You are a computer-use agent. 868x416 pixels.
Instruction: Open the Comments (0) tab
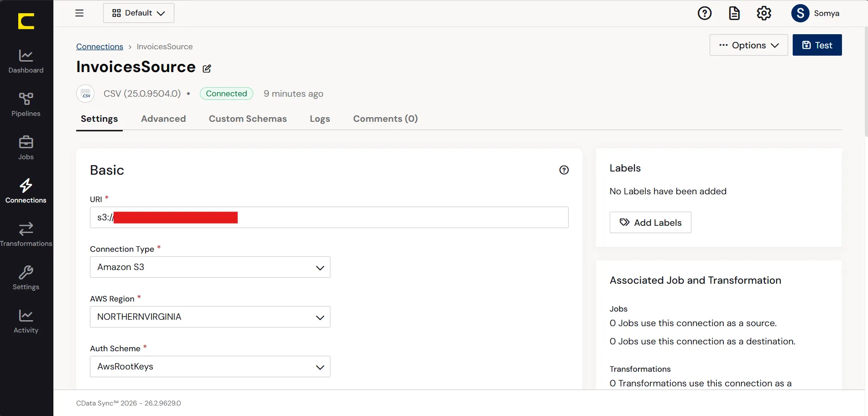click(386, 119)
